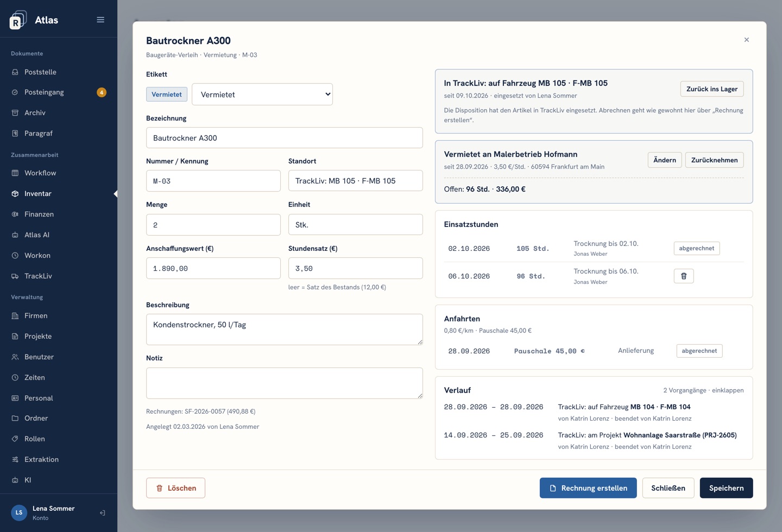The image size is (782, 532).
Task: Focus the Stundensatz (€) field
Action: pyautogui.click(x=356, y=268)
